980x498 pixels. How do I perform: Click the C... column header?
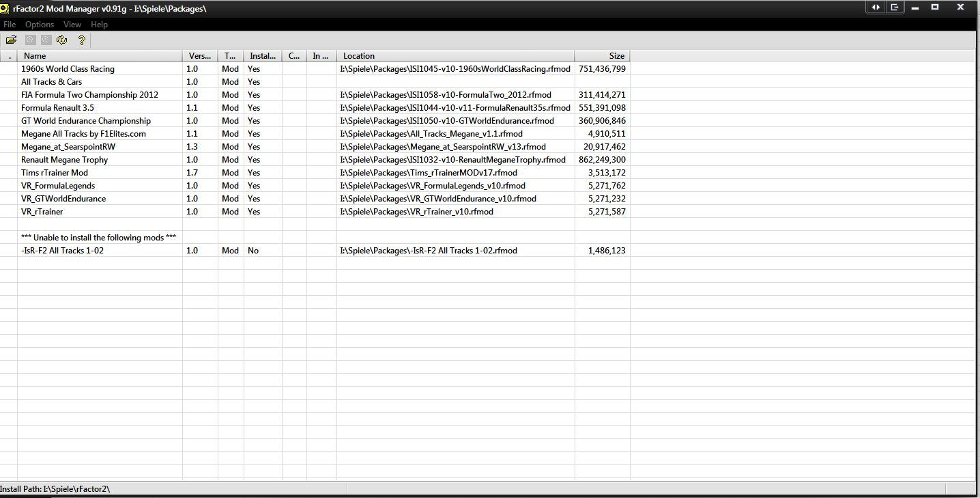(x=294, y=56)
